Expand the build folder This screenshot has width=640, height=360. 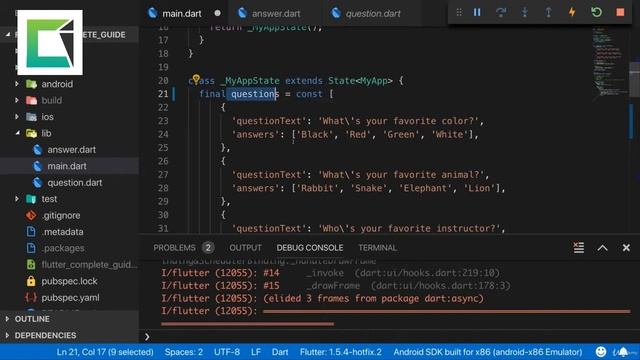point(17,100)
